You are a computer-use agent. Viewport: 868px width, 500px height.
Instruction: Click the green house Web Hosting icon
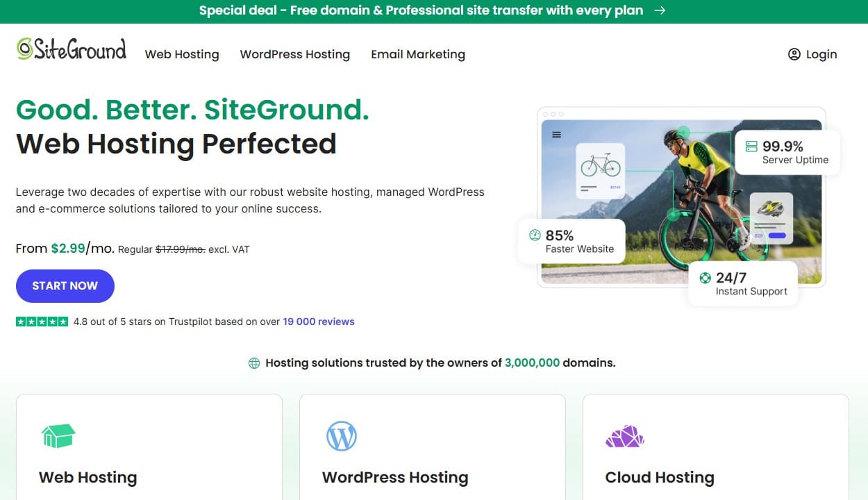(x=58, y=436)
